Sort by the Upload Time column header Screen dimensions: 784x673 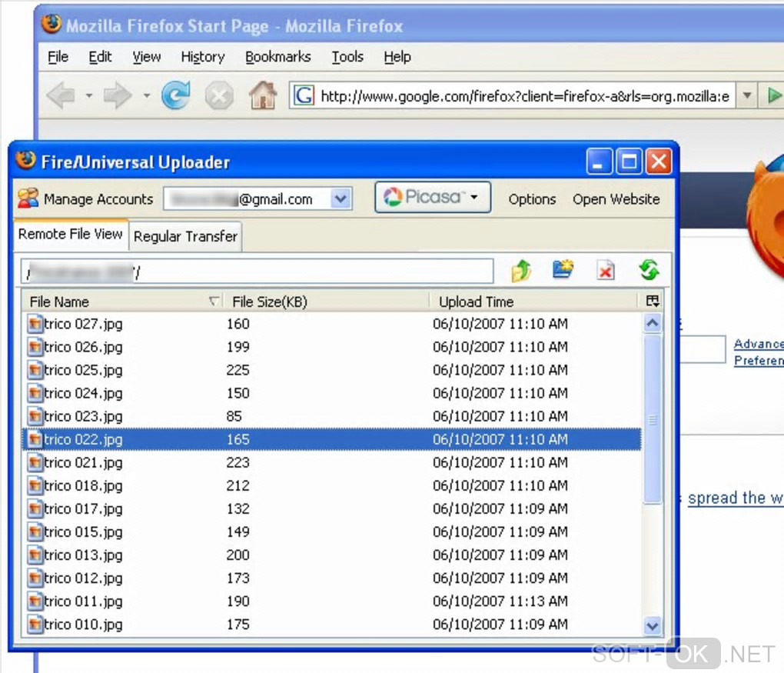click(534, 302)
